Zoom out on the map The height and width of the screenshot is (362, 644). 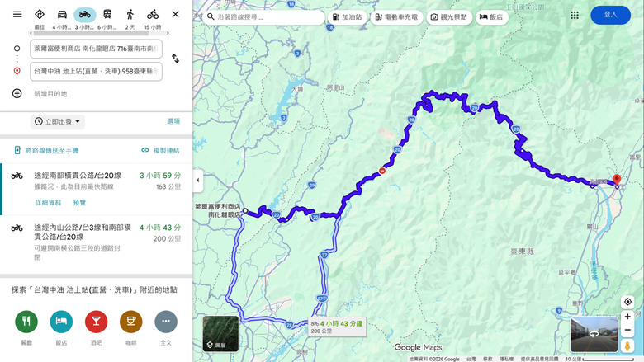627,330
